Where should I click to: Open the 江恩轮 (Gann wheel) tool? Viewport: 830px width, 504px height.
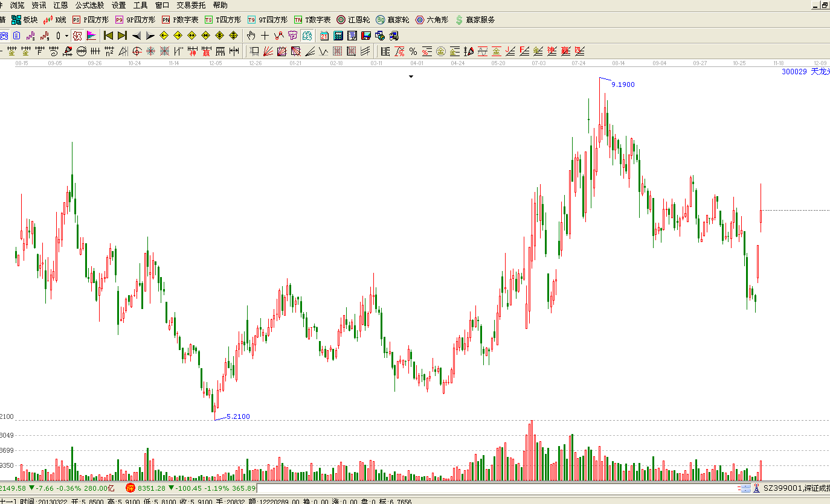coord(353,20)
